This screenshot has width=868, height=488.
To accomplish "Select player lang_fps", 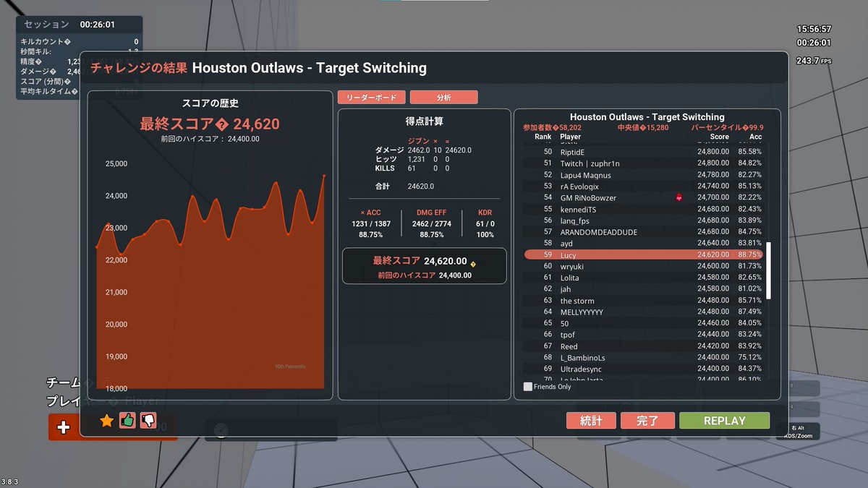I will [643, 221].
